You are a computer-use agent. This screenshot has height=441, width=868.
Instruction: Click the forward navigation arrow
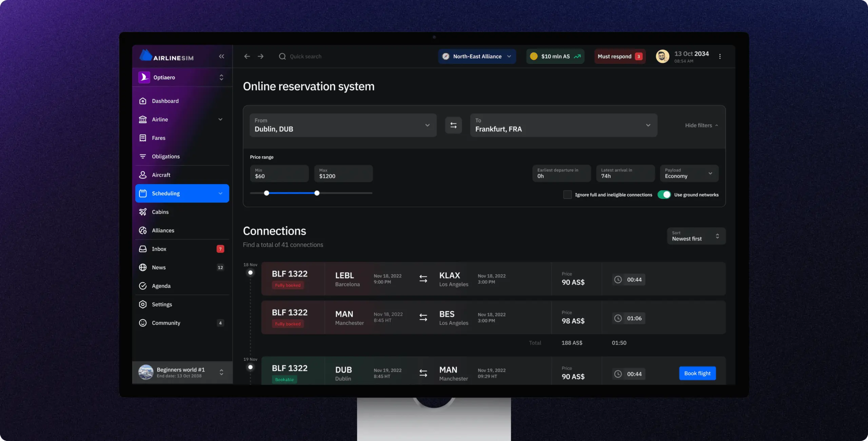260,57
